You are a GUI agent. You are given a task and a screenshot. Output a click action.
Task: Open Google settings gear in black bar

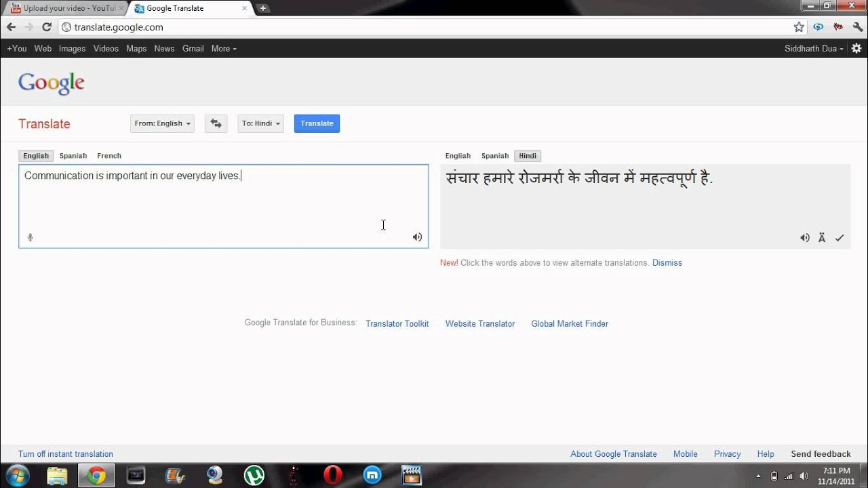856,49
